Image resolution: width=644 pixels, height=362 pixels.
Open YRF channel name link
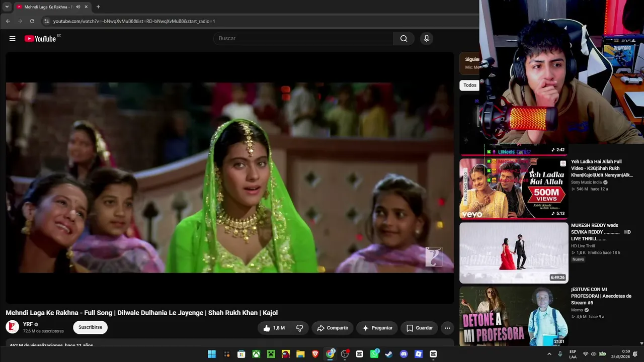click(28, 325)
